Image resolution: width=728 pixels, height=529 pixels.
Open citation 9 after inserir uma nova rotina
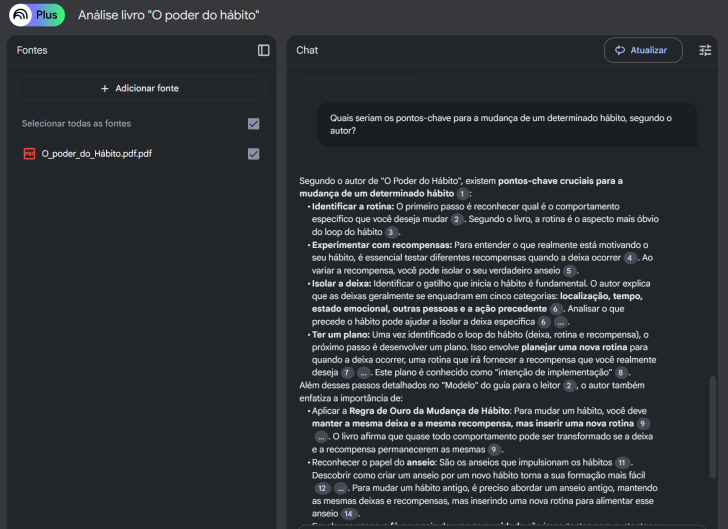643,424
